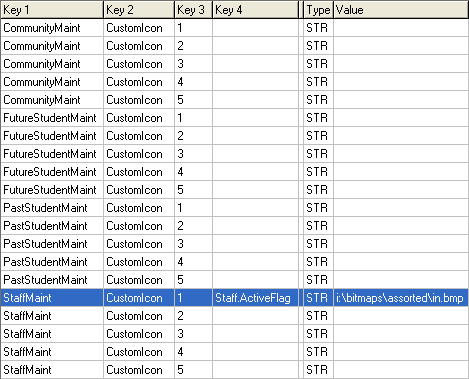Select the FutureStudentMaint row with Key 3 of 2
The height and width of the screenshot is (379, 469).
(234, 136)
